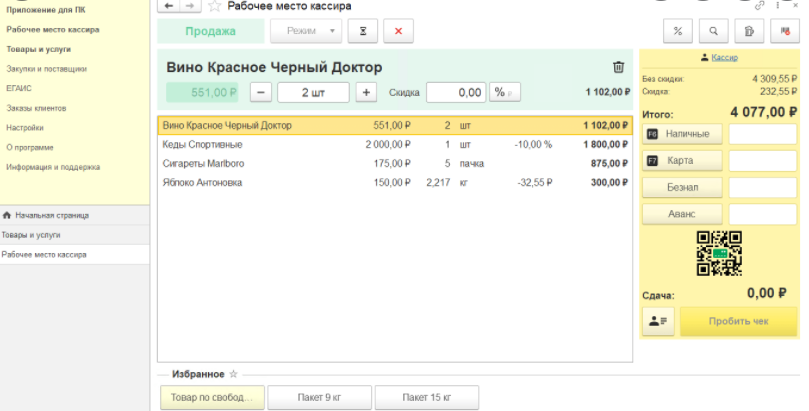Click the Продажа mode label

tap(211, 31)
